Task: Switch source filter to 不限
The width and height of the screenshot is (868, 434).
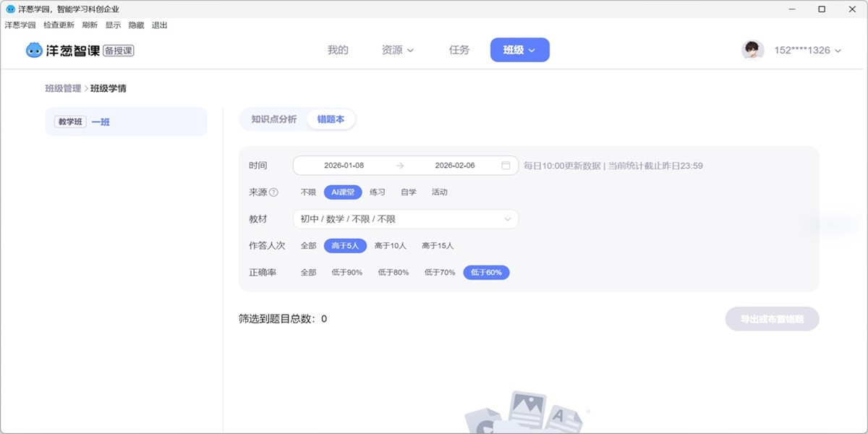Action: [x=307, y=192]
